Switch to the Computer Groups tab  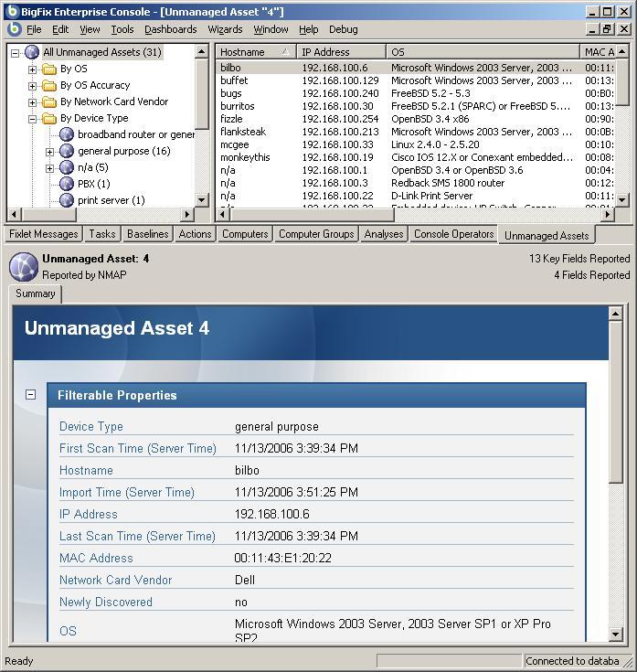pos(316,234)
